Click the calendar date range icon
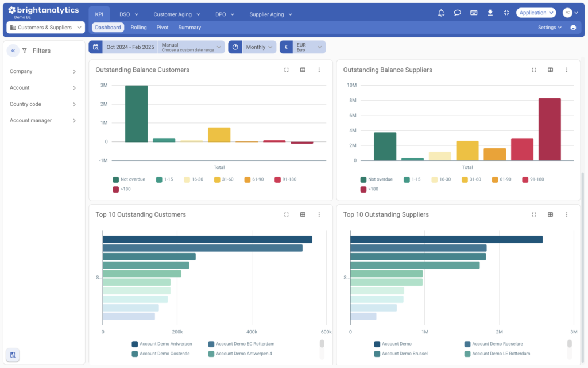588x368 pixels. point(96,47)
